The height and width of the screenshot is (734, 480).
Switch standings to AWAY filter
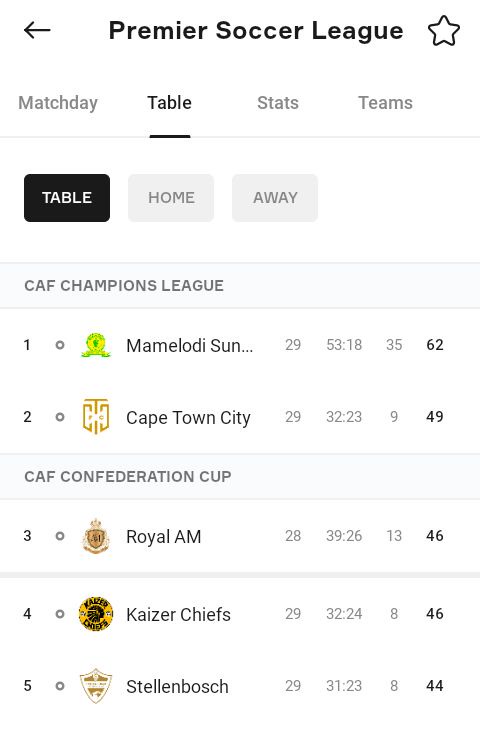click(x=275, y=198)
